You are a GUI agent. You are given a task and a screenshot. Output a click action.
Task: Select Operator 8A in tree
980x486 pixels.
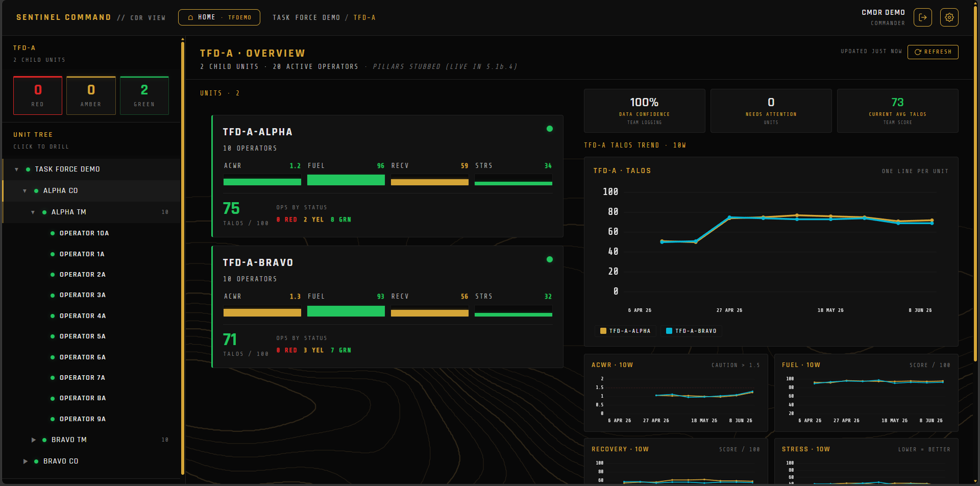(91, 398)
